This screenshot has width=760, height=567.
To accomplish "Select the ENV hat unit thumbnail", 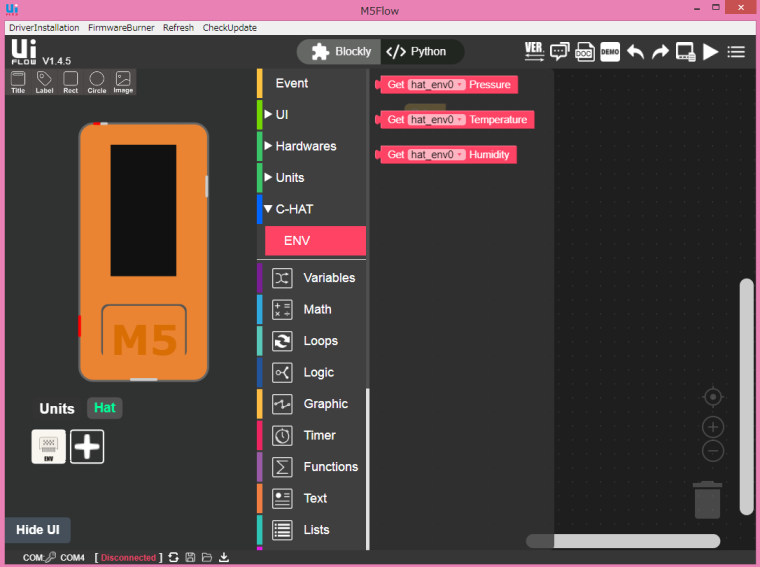I will (48, 446).
